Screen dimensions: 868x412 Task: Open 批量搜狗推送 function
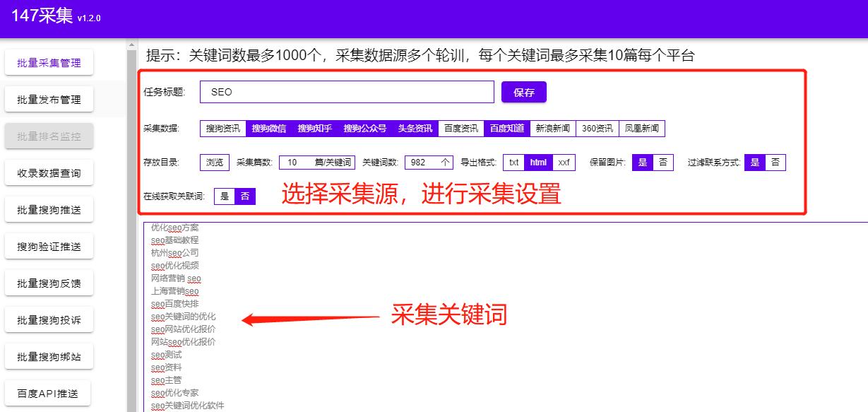point(48,209)
